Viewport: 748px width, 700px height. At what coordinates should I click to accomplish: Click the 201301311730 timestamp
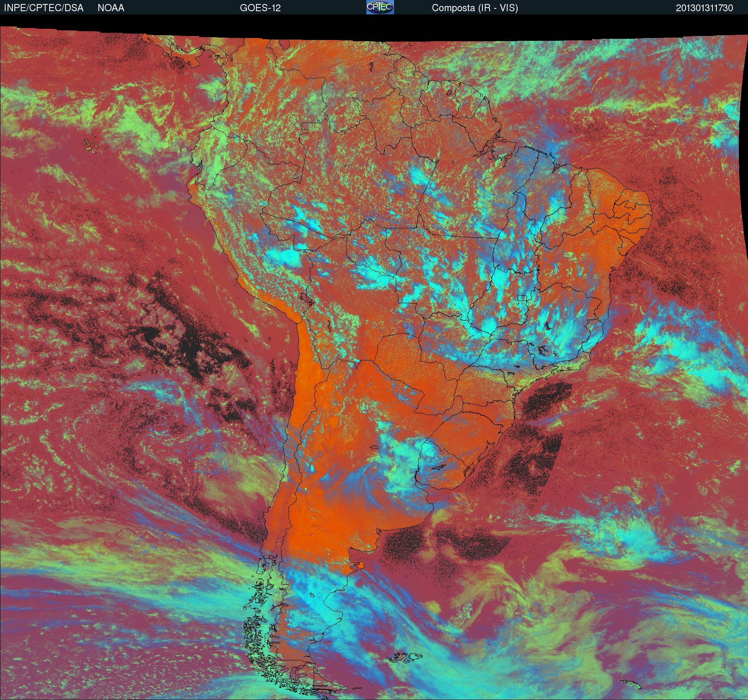(704, 8)
